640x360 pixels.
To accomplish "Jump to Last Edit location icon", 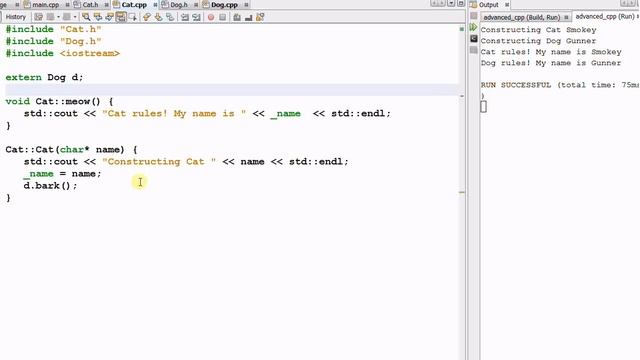I will coord(38,17).
